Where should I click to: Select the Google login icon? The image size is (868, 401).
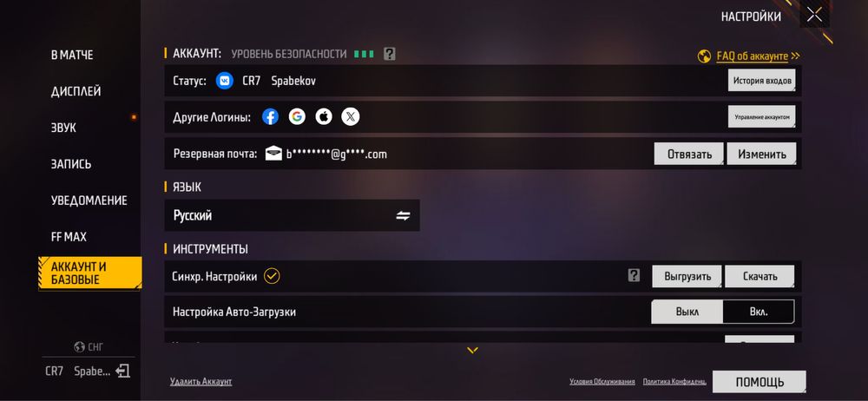(297, 117)
